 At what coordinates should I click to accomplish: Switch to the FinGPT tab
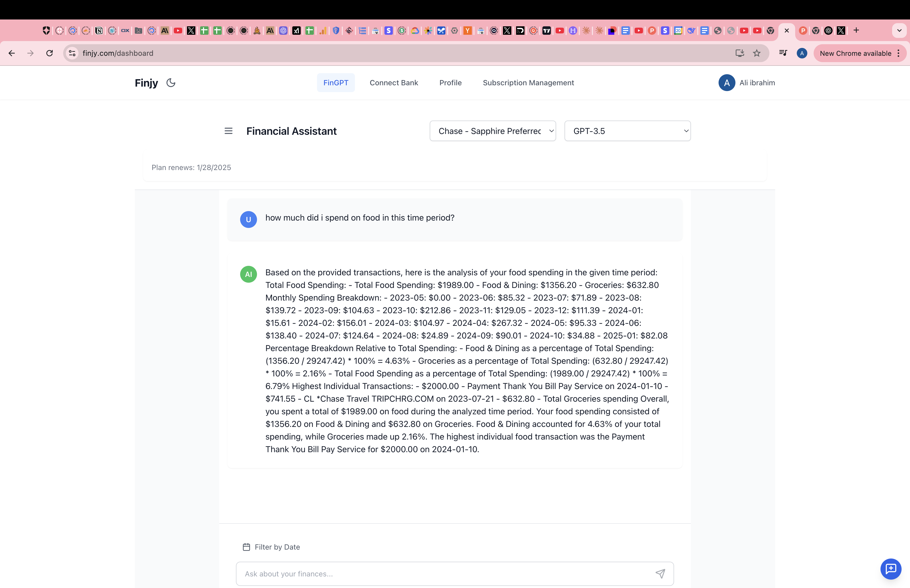tap(336, 82)
